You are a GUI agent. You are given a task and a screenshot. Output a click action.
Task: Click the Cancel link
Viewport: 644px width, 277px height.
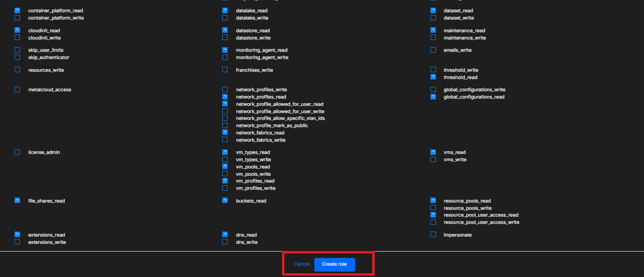(302, 264)
